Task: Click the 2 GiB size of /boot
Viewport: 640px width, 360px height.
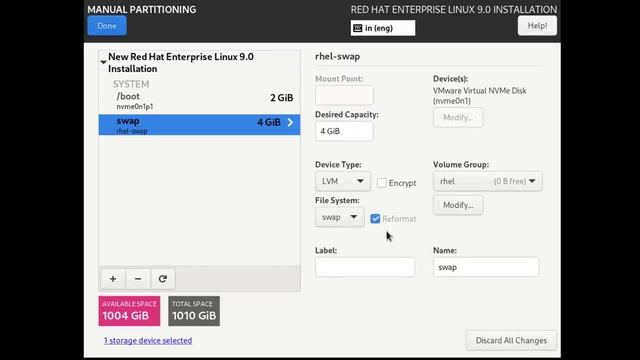Action: [x=282, y=98]
